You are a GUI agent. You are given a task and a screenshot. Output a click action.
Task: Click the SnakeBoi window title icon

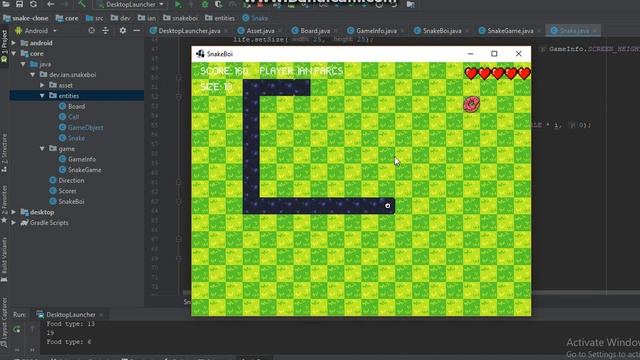(x=200, y=54)
